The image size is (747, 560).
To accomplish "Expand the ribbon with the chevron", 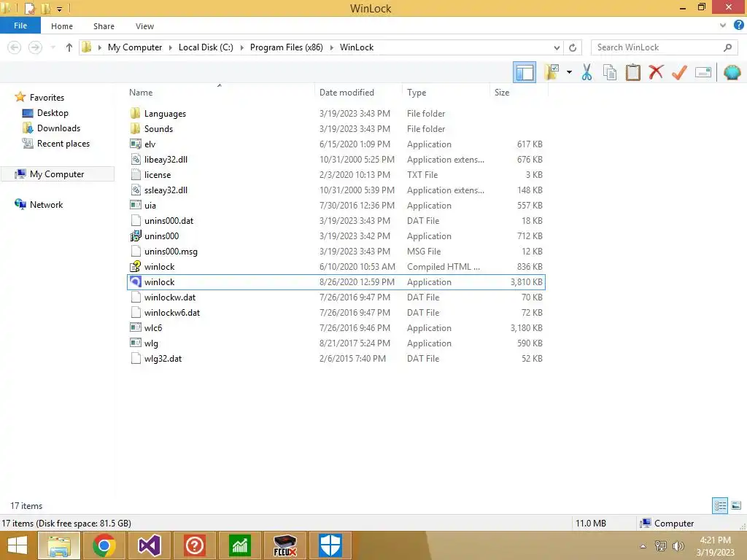I will (723, 26).
